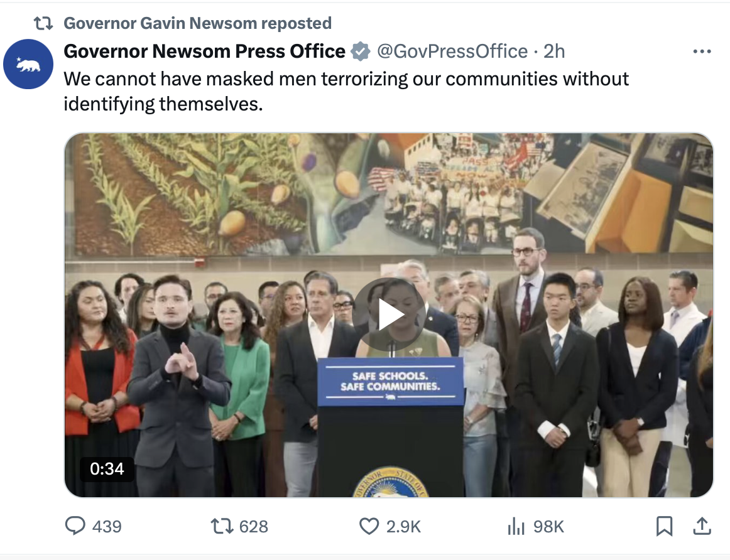Open the "Governor Gavin Newsom reposted" link
This screenshot has height=560, width=730.
coord(197,24)
